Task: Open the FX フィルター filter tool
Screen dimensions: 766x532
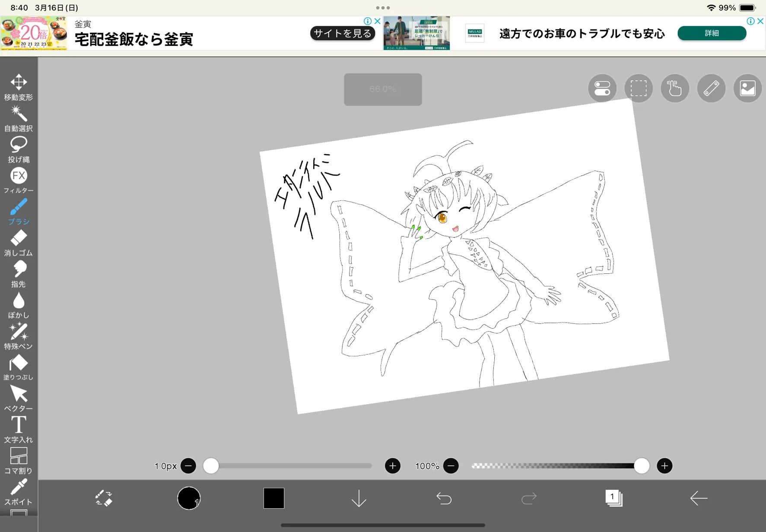Action: 19,180
